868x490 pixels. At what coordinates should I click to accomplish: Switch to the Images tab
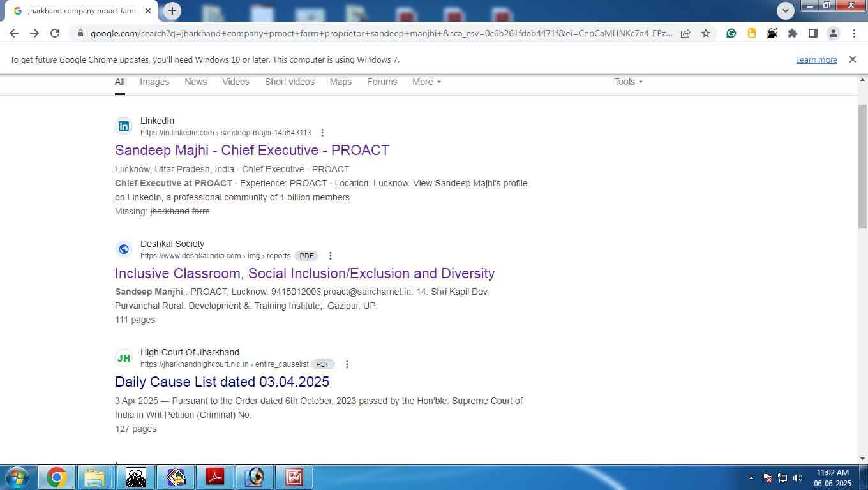(154, 82)
